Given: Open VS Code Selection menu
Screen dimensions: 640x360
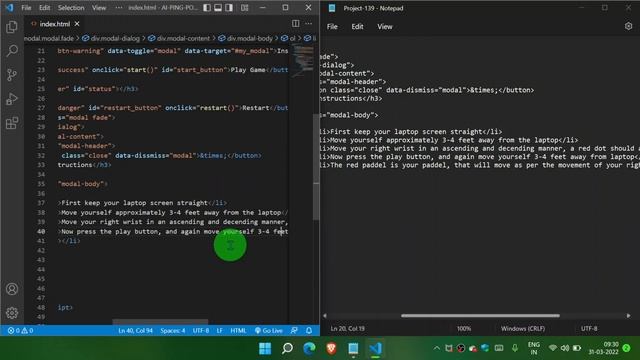Looking at the screenshot, I should (71, 8).
